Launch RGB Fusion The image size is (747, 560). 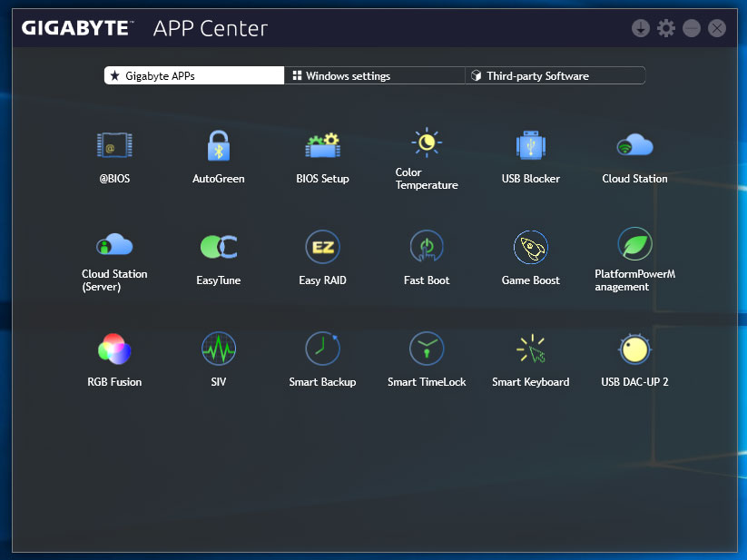click(114, 349)
